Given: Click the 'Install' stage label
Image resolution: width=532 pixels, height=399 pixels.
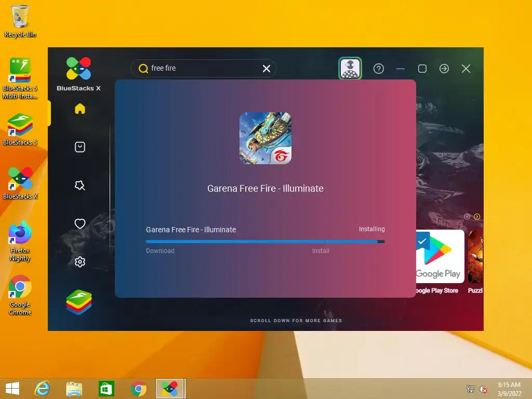Looking at the screenshot, I should [x=321, y=251].
